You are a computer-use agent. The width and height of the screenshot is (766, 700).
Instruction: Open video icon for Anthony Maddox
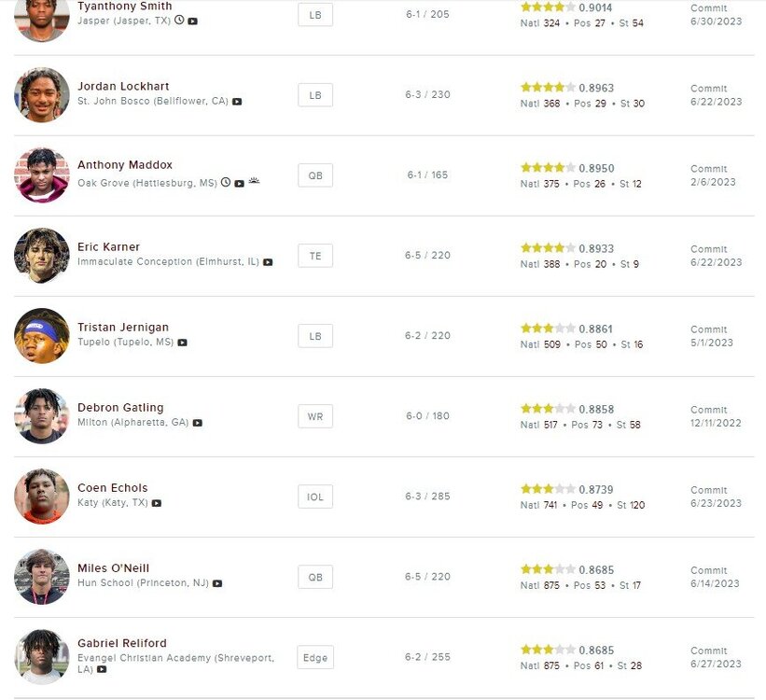coord(240,184)
